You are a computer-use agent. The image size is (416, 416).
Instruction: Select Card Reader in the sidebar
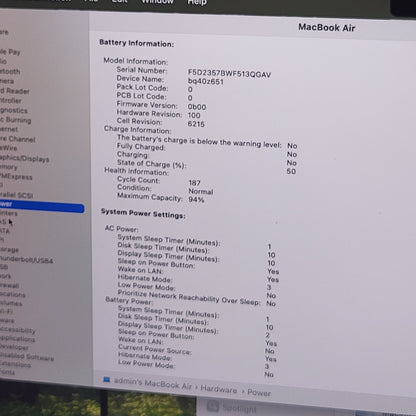coord(15,91)
